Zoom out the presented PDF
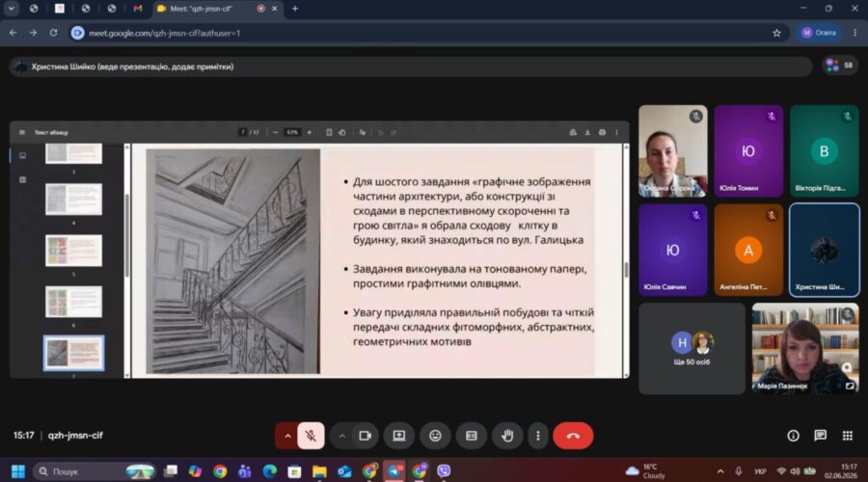Image resolution: width=868 pixels, height=482 pixels. 275,132
